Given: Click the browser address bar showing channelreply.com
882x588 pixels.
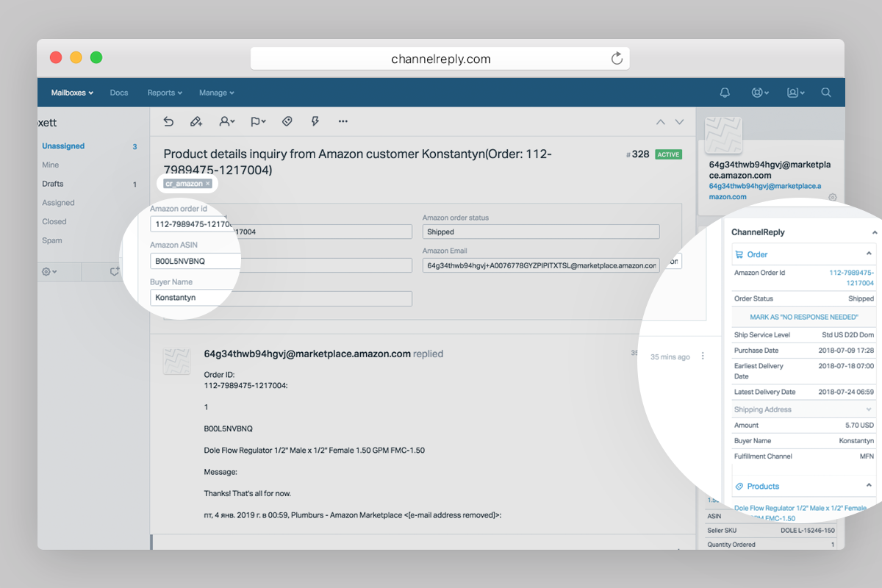Looking at the screenshot, I should click(440, 59).
